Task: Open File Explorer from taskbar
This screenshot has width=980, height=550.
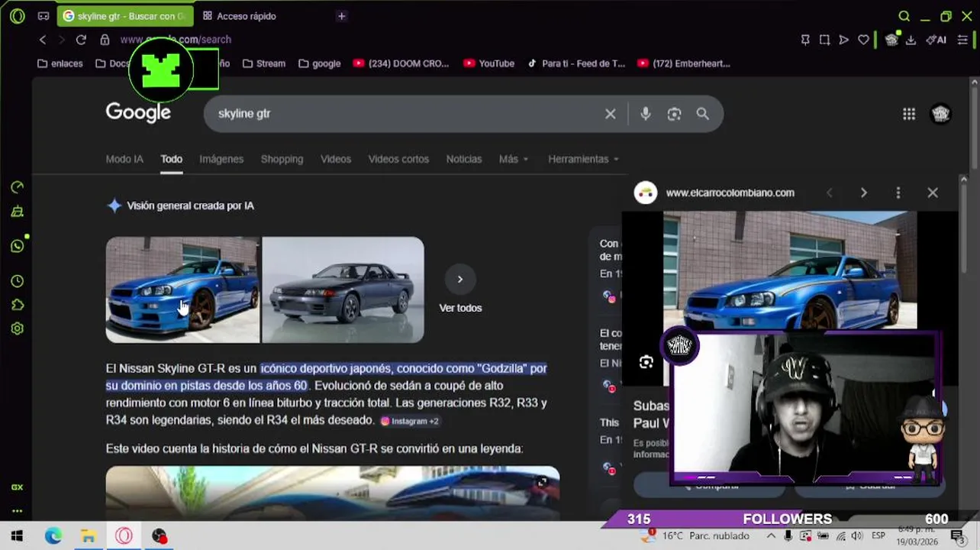Action: [89, 536]
